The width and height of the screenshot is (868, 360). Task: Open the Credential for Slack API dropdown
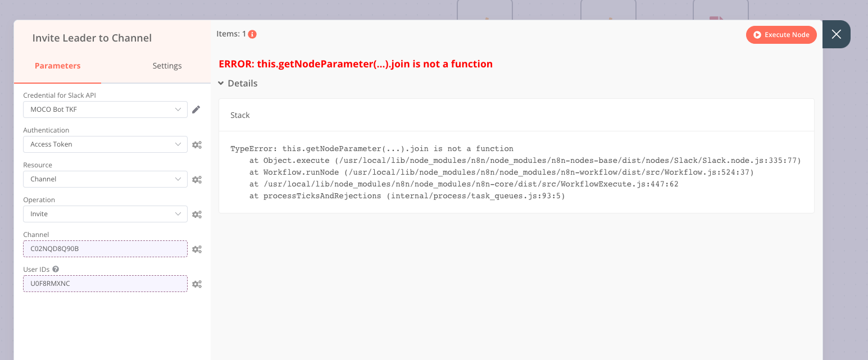click(x=105, y=109)
